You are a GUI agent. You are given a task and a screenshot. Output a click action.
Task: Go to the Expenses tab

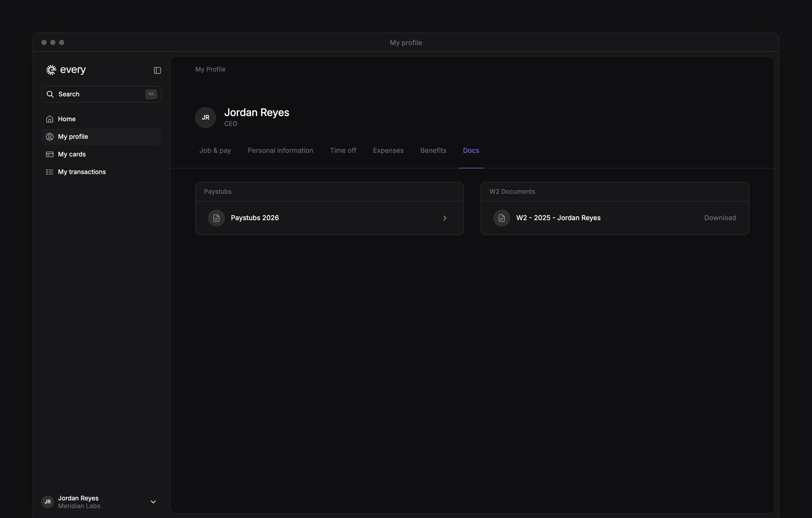point(388,150)
